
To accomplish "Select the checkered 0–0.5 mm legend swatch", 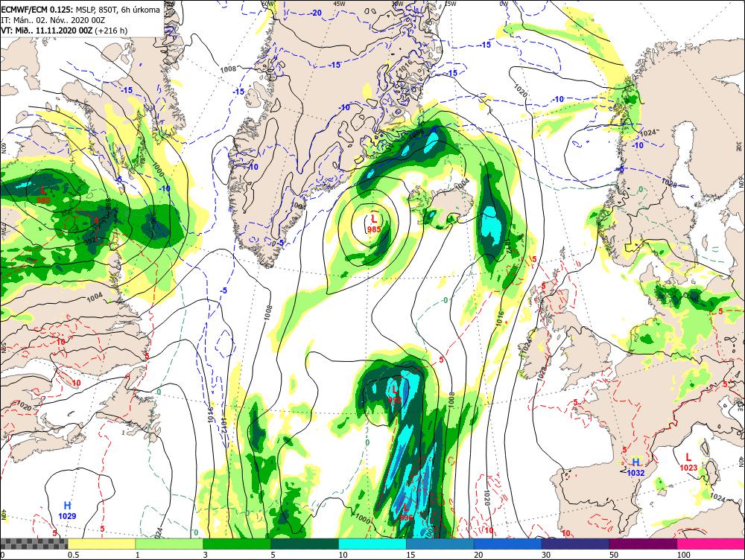I will (x=34, y=544).
